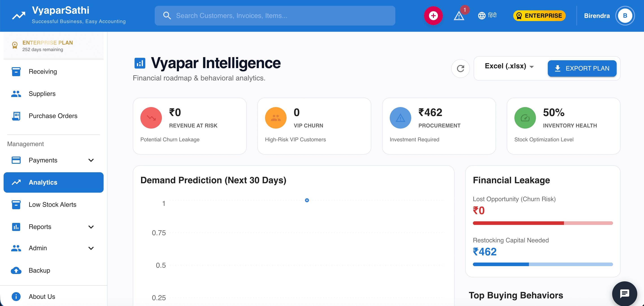Expand the Payments menu chevron
The width and height of the screenshot is (644, 306).
(x=91, y=160)
